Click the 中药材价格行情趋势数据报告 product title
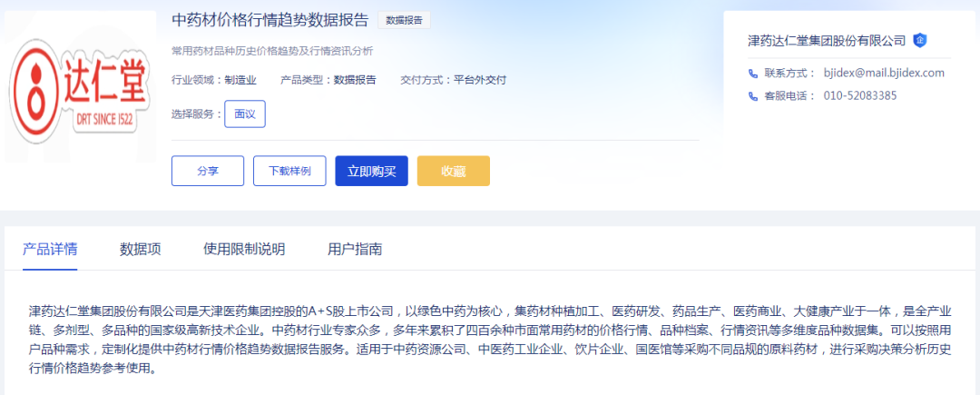This screenshot has height=395, width=980. pos(269,20)
